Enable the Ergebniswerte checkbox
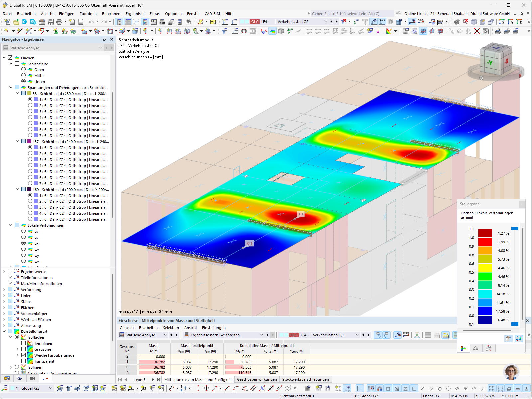This screenshot has width=532, height=399. click(10, 272)
